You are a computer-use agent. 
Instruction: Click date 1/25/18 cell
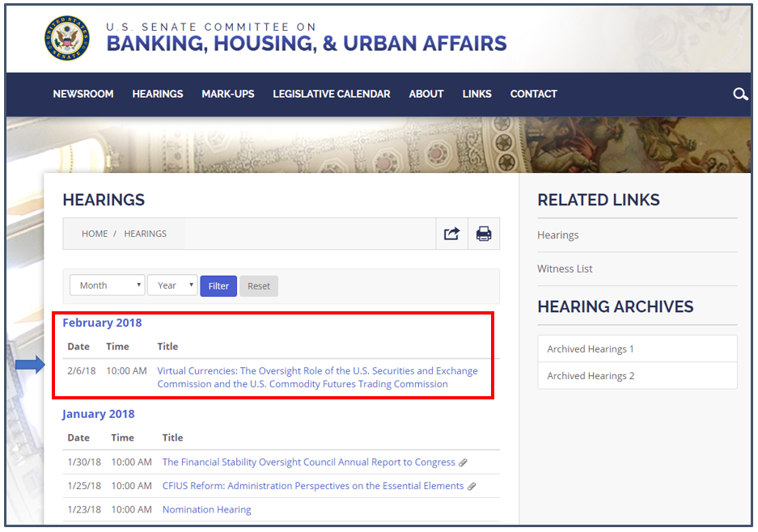pos(84,486)
